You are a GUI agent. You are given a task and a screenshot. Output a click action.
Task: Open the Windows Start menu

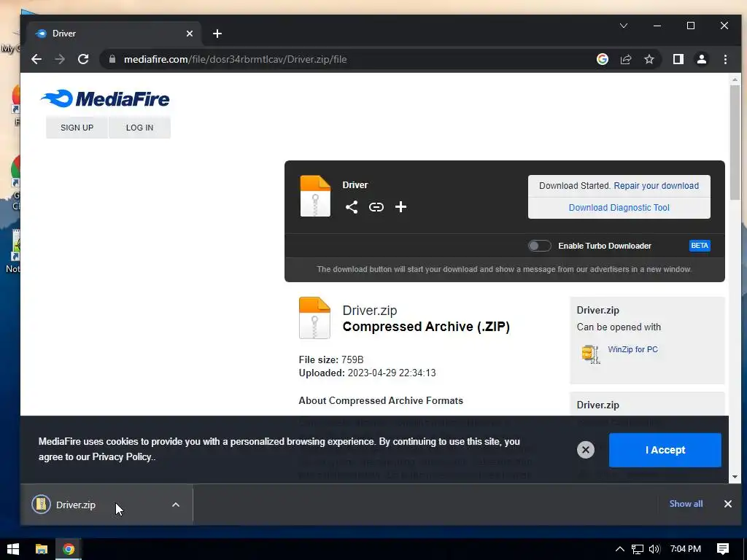[x=13, y=549]
